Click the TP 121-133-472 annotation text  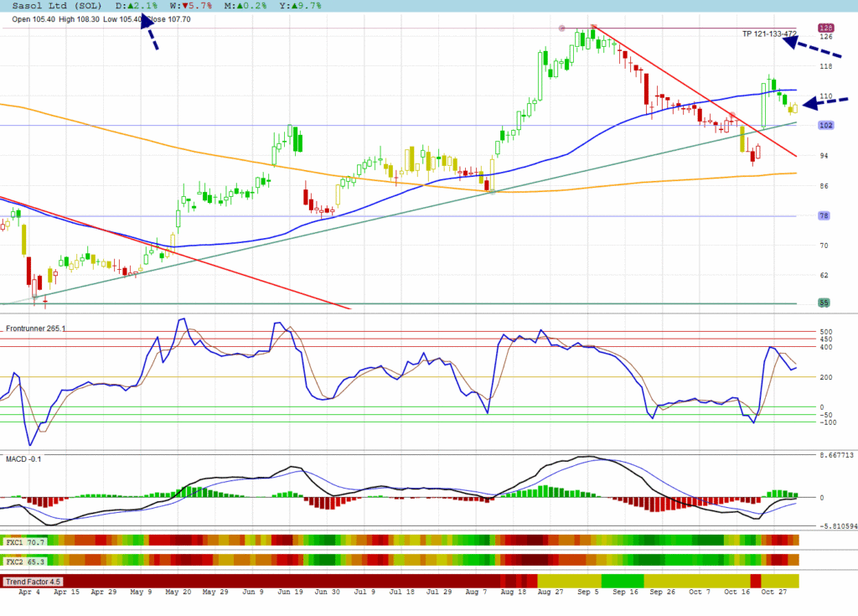tap(769, 34)
